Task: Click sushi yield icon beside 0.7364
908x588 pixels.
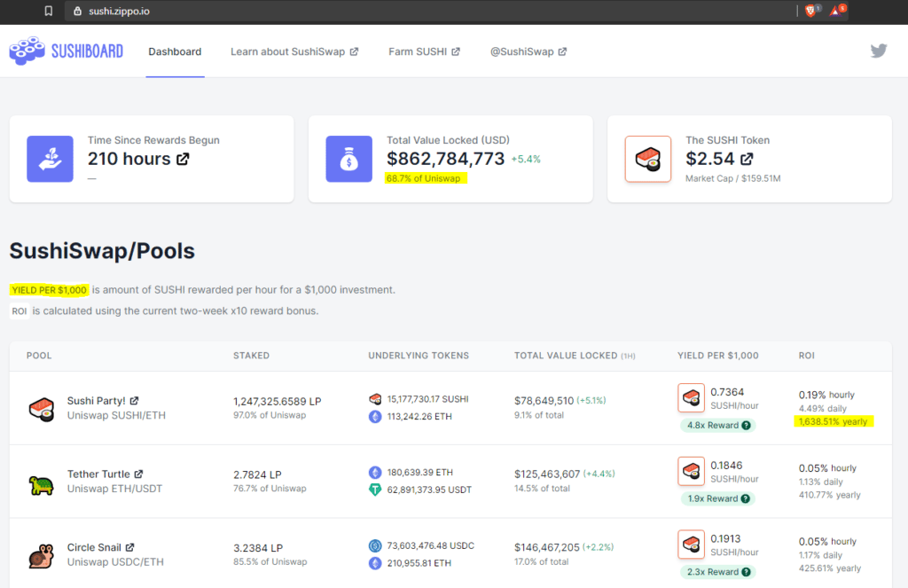Action: tap(691, 397)
